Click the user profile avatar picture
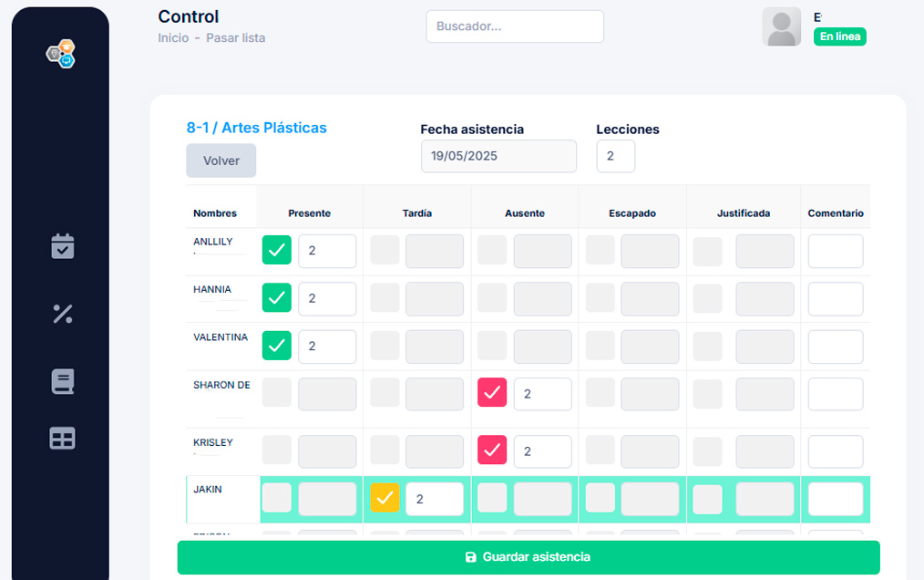The image size is (924, 580). (781, 26)
